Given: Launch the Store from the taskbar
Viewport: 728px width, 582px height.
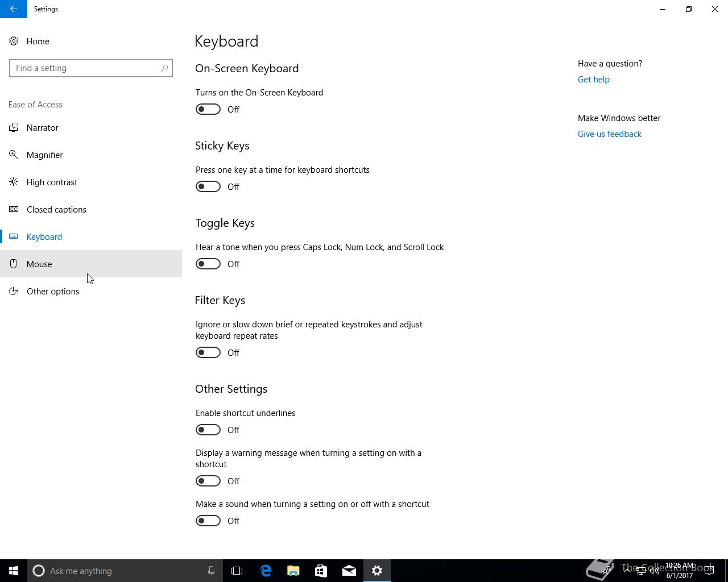Looking at the screenshot, I should (x=321, y=571).
